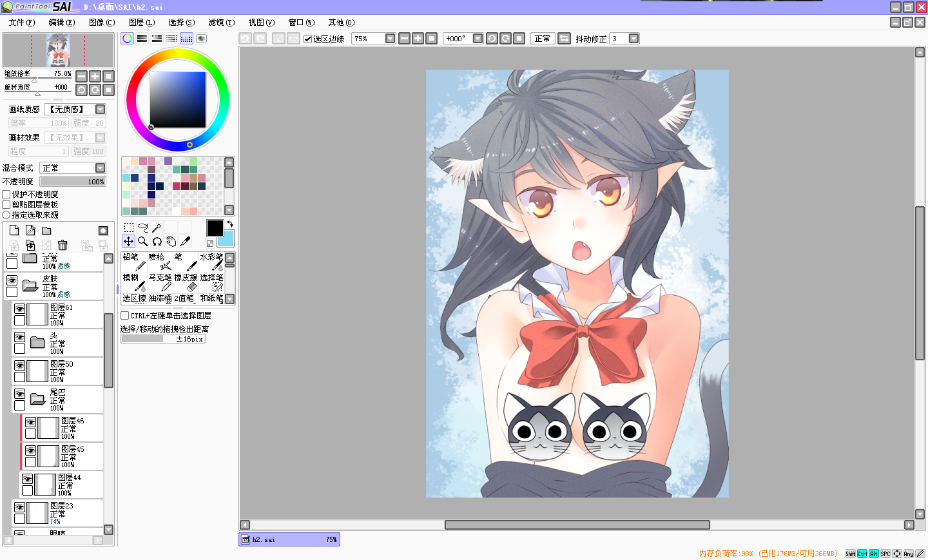Select the magic wand tool
928x560 pixels.
[x=157, y=227]
